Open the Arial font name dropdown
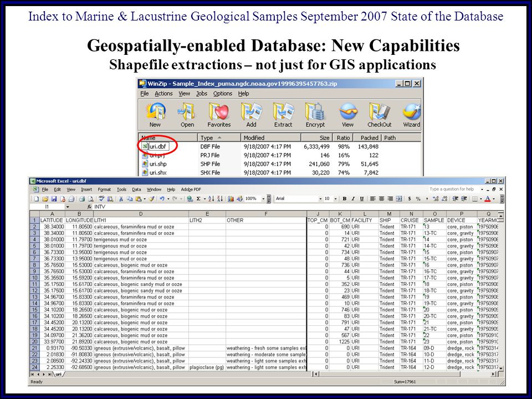 coord(320,198)
